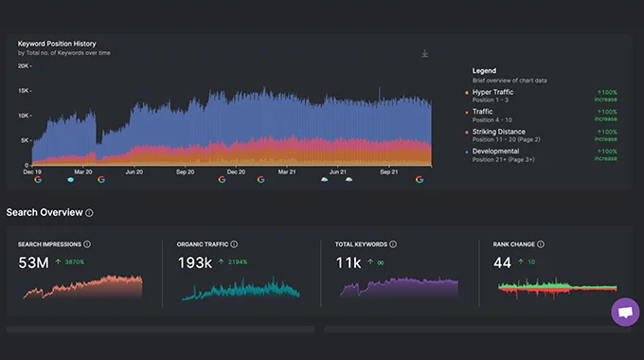Viewport: 644px width, 360px height.
Task: Click info icon beside Search Impressions
Action: (87, 244)
